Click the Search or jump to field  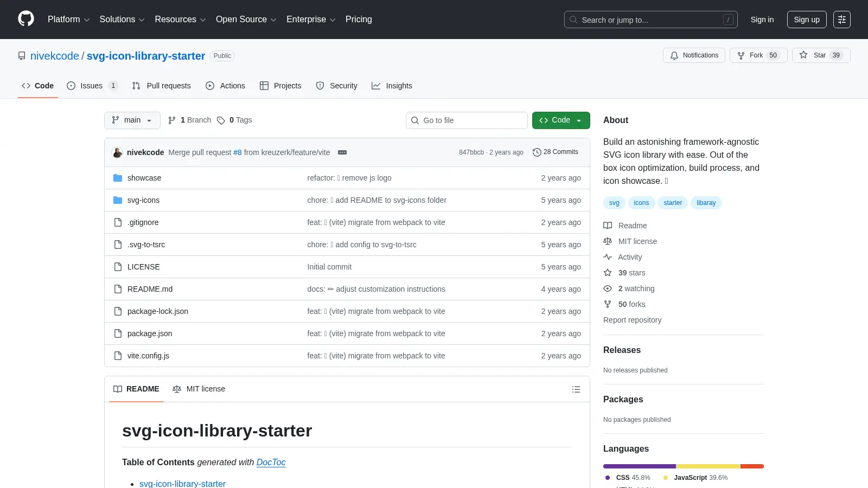[x=651, y=20]
